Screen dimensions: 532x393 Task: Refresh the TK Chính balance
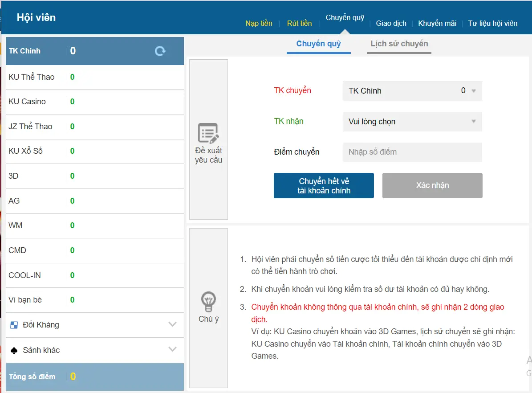pos(159,51)
